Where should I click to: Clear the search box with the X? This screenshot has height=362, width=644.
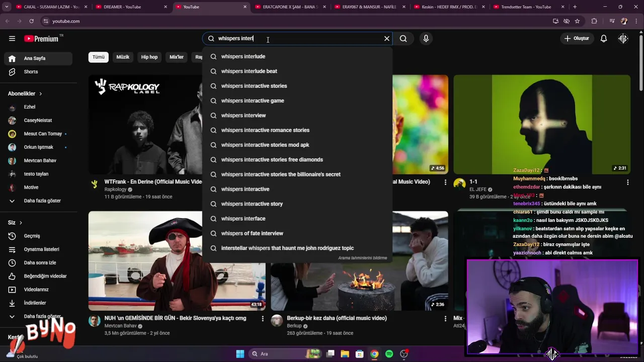point(387,39)
